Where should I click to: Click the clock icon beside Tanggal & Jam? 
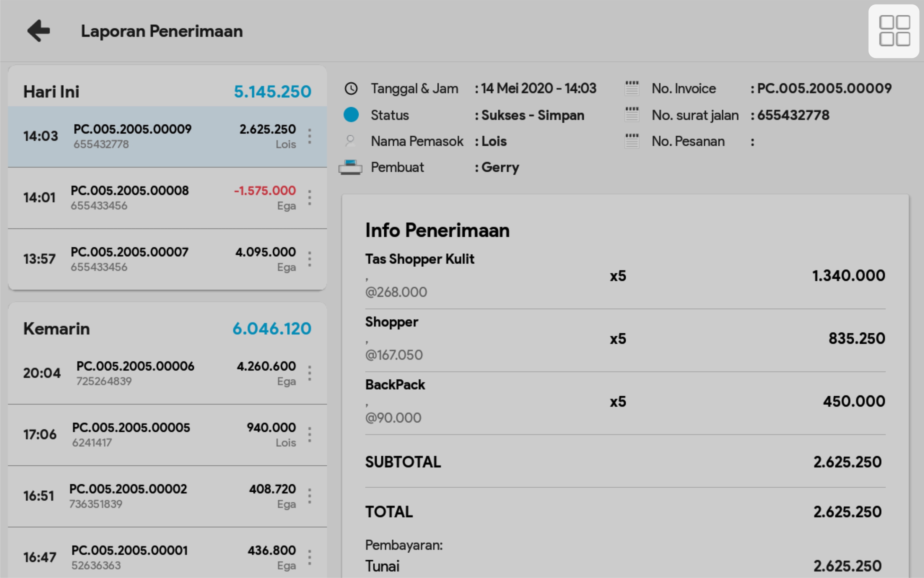351,89
